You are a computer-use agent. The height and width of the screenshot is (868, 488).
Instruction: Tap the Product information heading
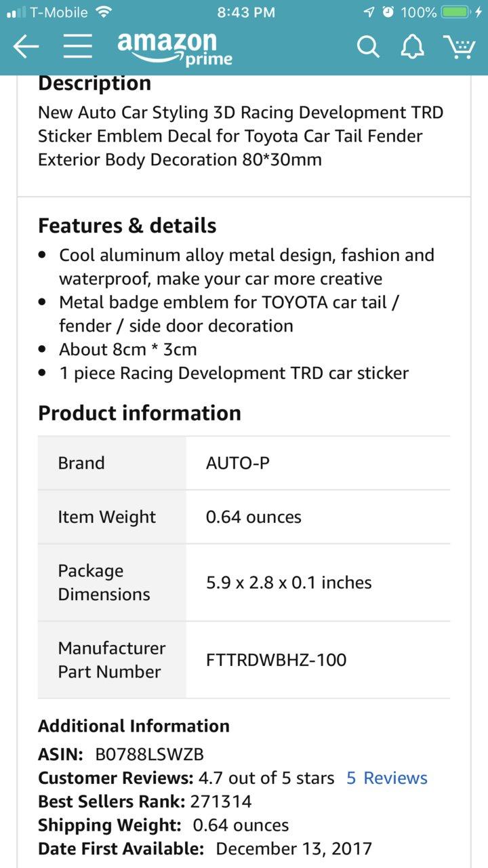[x=140, y=413]
